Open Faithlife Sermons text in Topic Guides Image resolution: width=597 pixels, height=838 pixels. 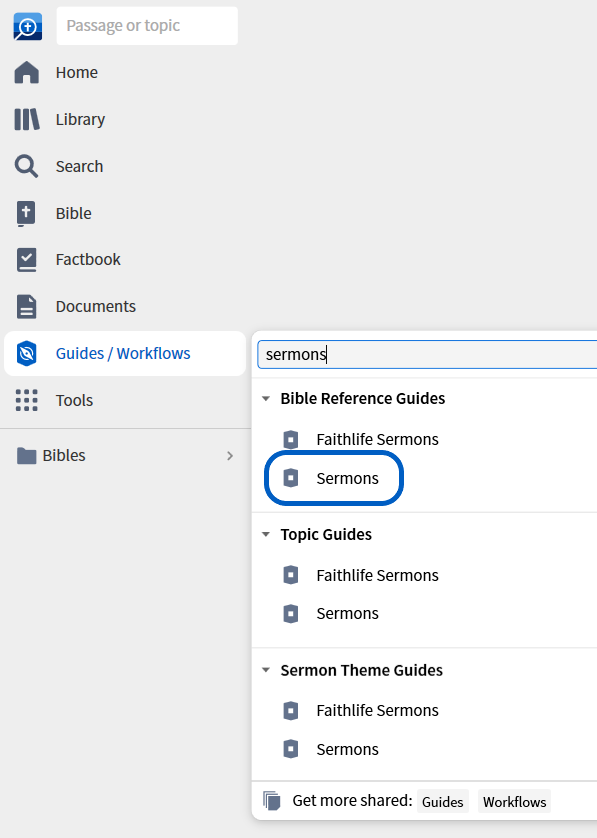click(x=377, y=576)
